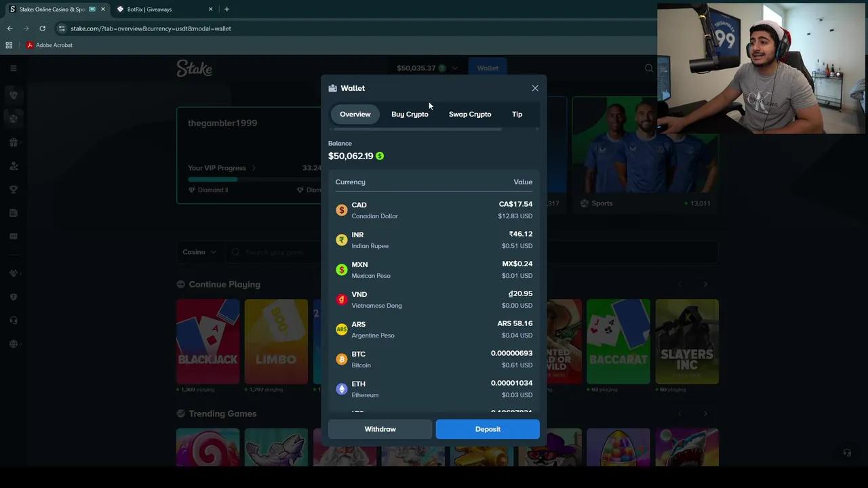Select the Tip tab in Wallet
Viewport: 868px width, 488px height.
click(517, 114)
